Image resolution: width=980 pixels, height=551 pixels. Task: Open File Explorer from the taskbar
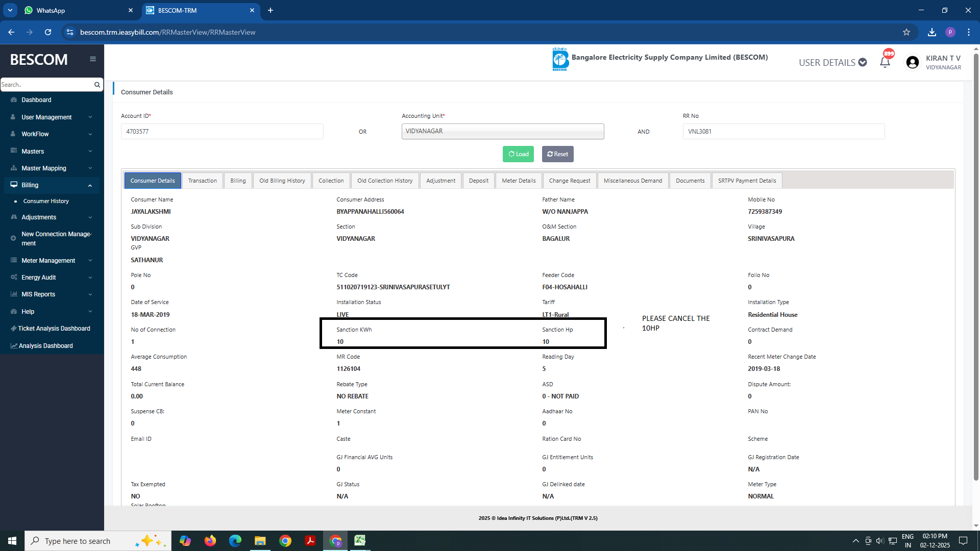[x=260, y=541]
